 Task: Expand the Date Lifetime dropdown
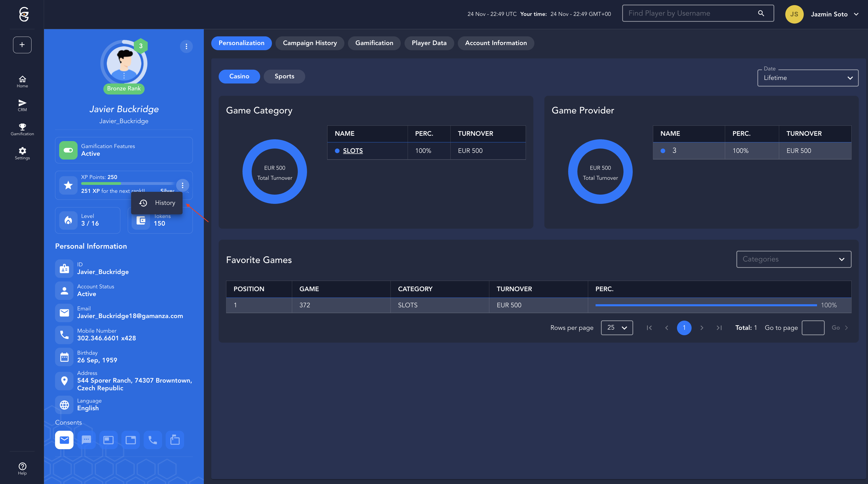(x=807, y=78)
